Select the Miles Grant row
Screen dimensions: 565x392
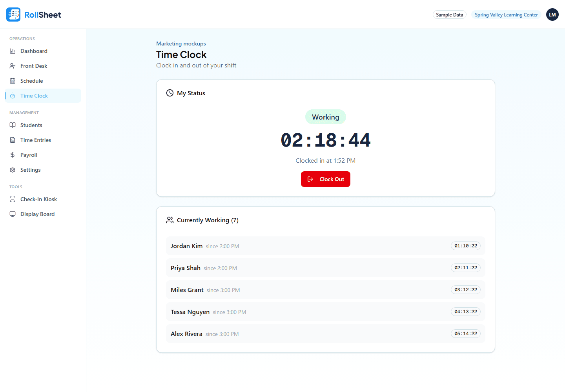(326, 290)
